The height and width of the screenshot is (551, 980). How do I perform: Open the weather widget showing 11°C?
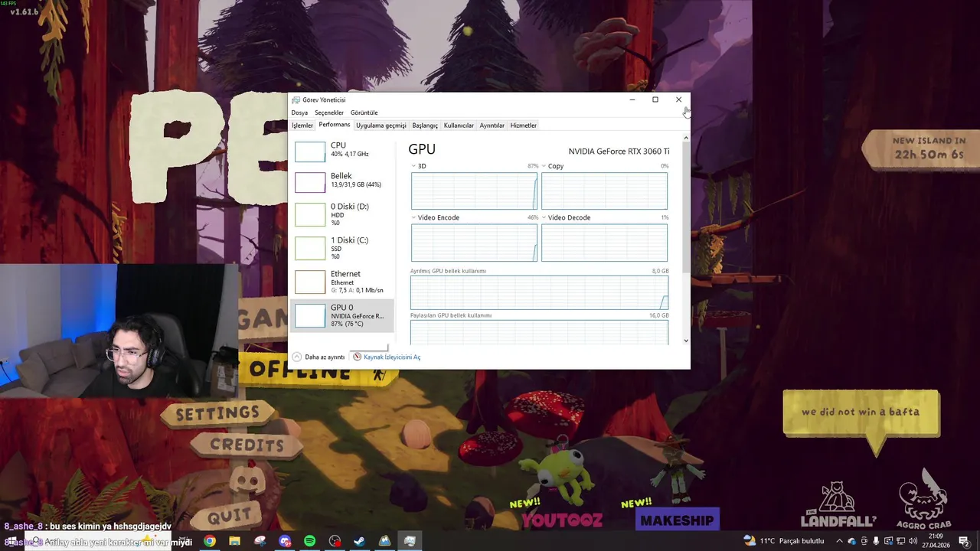[x=783, y=541]
